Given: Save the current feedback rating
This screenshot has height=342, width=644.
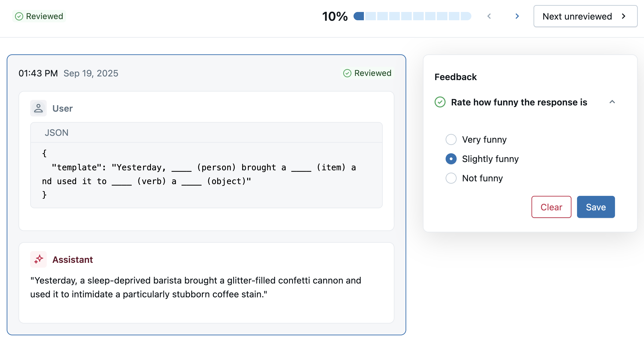Looking at the screenshot, I should (595, 207).
